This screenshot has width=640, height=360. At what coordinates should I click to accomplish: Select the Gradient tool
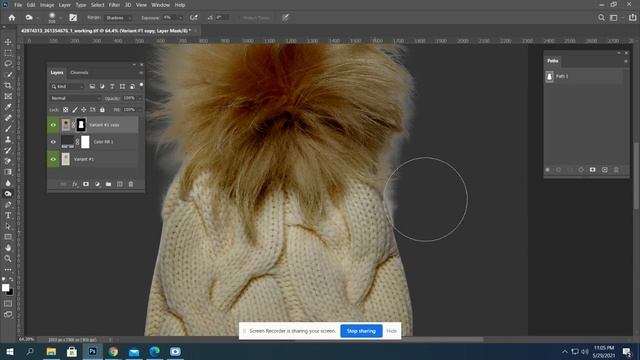[x=8, y=172]
